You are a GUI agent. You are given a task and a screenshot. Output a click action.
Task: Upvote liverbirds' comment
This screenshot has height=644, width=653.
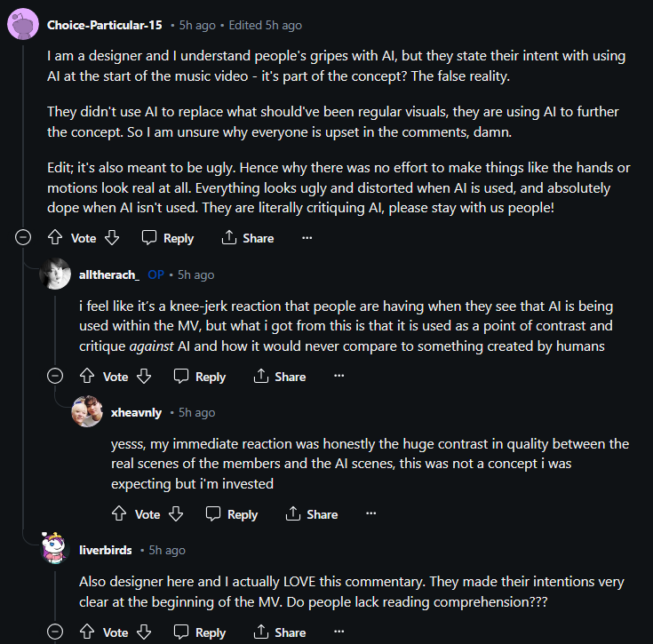(x=87, y=632)
